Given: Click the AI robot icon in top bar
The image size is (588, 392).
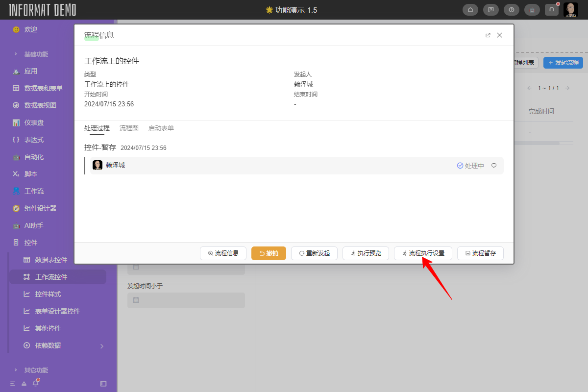Looking at the screenshot, I should tap(532, 10).
